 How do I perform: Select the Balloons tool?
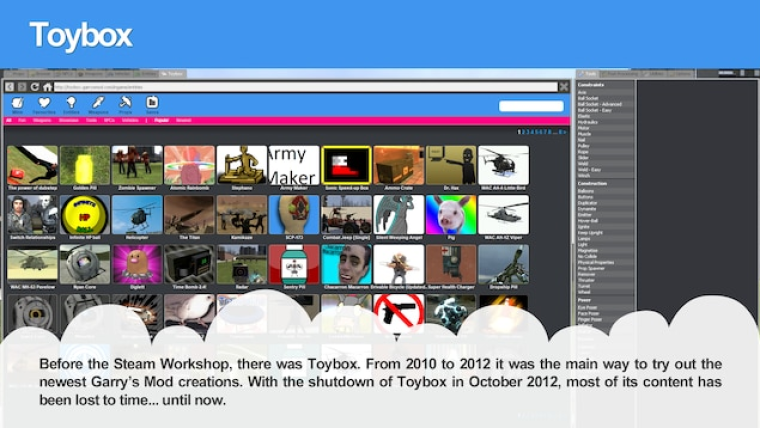point(605,191)
